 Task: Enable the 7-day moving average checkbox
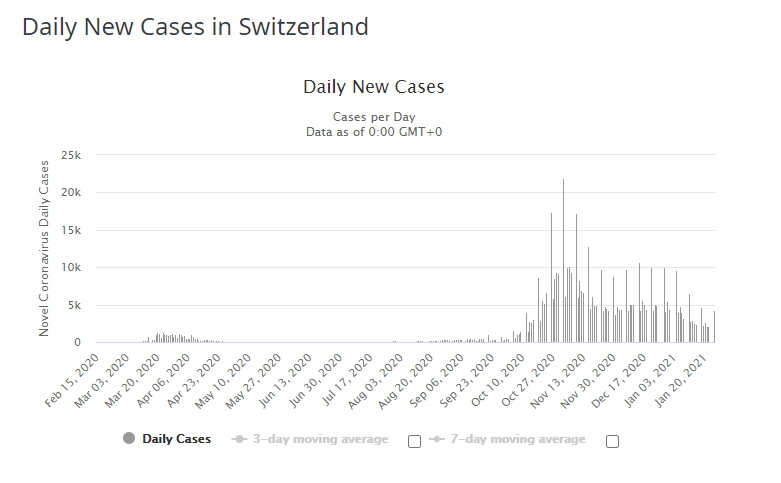(612, 441)
